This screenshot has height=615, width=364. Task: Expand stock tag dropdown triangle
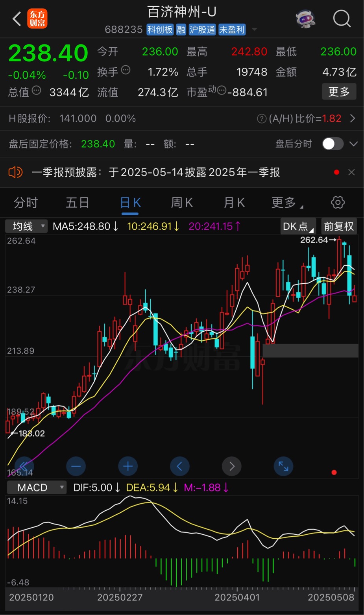(255, 30)
